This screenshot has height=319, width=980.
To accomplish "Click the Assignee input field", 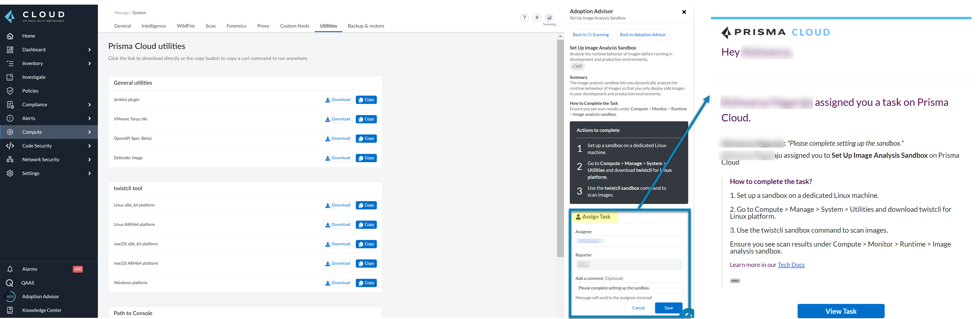I will 629,241.
